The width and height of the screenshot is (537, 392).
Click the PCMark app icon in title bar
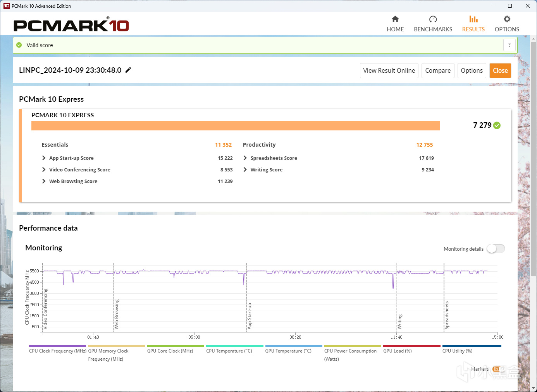click(6, 6)
